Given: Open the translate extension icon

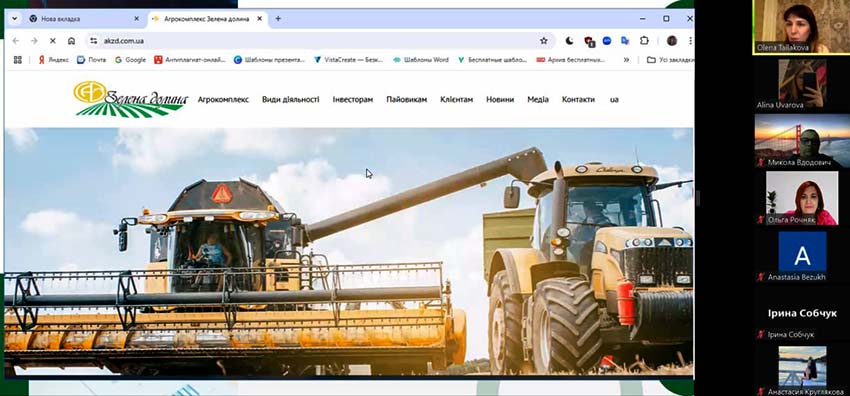Looking at the screenshot, I should [625, 41].
